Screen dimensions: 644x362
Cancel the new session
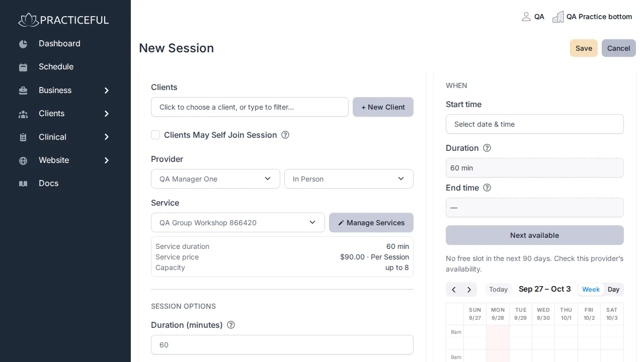619,48
